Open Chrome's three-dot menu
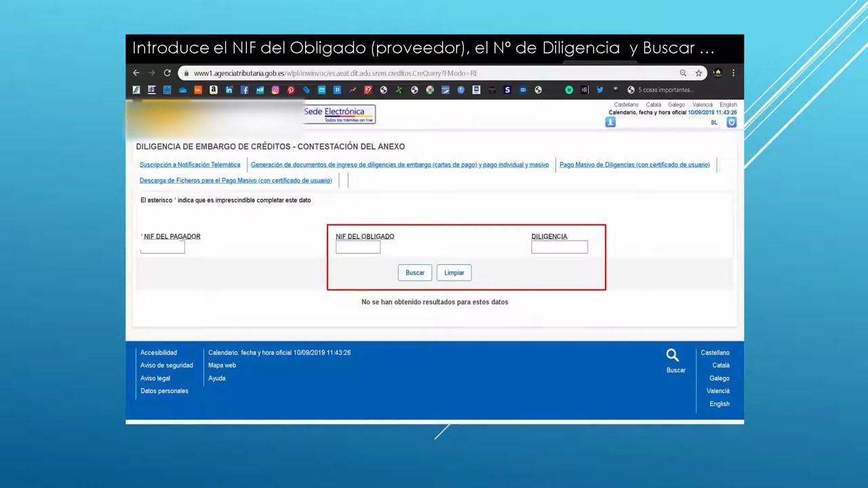Screen dimensions: 868x488 [x=733, y=73]
